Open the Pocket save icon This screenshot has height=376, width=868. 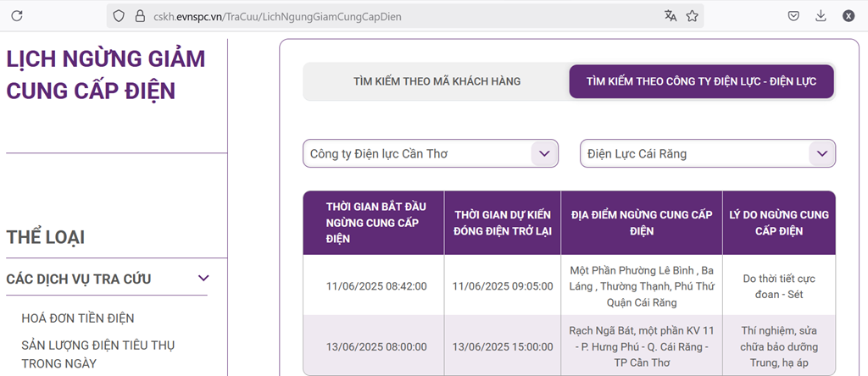click(793, 15)
